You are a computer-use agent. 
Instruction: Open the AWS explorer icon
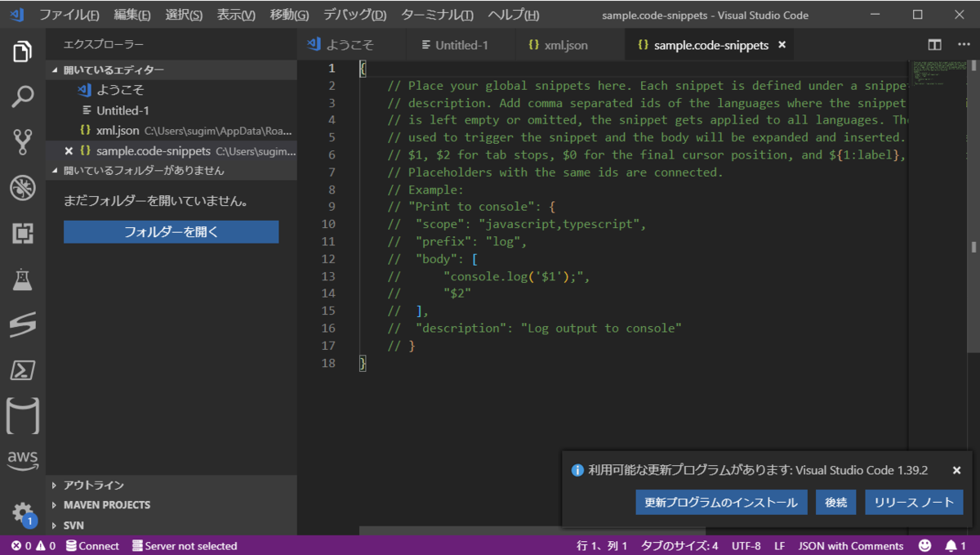[x=22, y=462]
